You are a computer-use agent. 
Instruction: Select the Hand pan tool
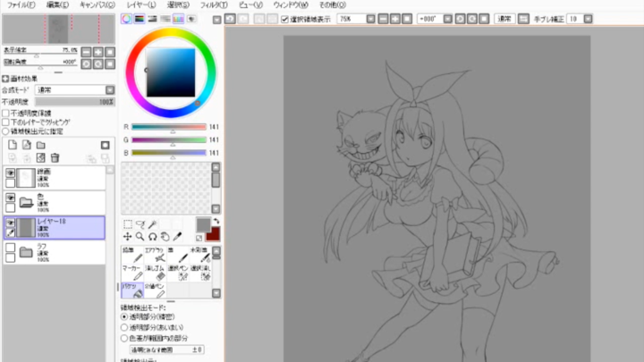point(165,236)
